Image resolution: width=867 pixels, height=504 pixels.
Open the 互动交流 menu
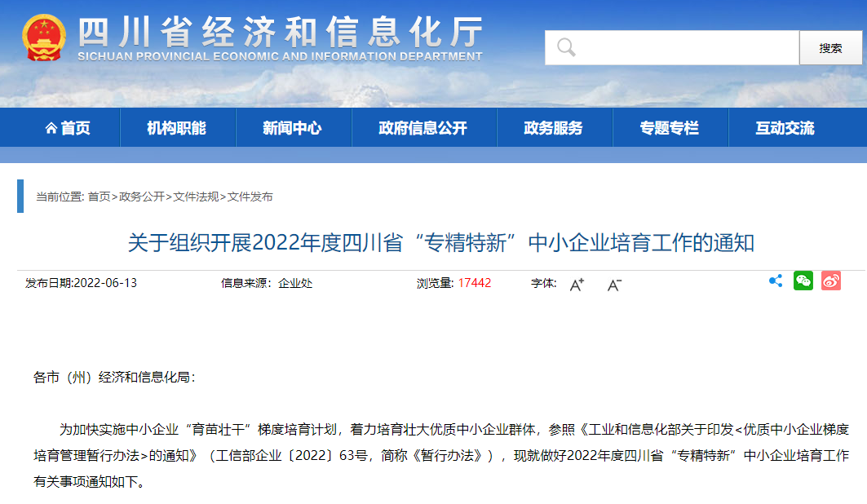point(785,128)
